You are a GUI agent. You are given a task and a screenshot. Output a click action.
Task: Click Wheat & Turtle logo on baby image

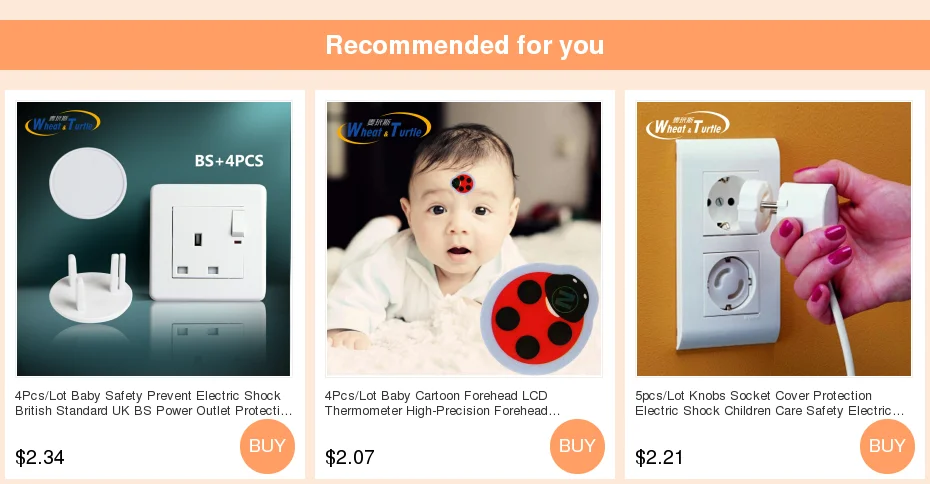[384, 128]
